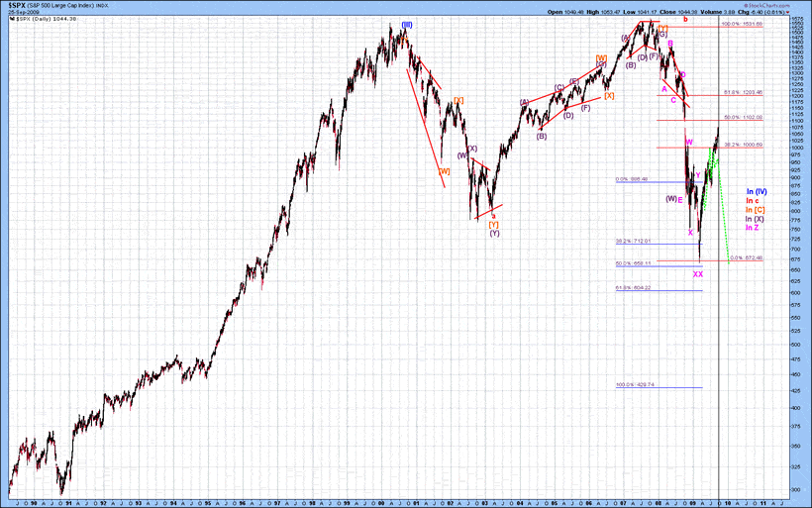
Task: Click the $SPX ticker symbol title
Action: tap(19, 5)
